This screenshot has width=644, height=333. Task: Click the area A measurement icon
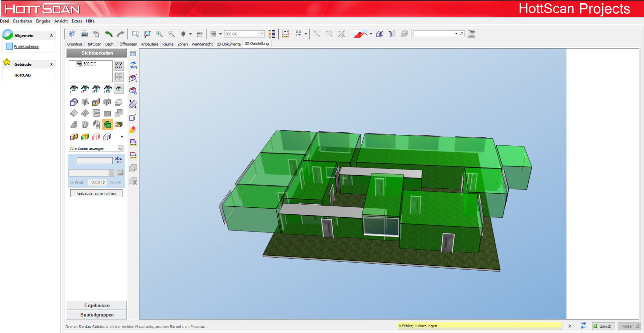pos(133,142)
